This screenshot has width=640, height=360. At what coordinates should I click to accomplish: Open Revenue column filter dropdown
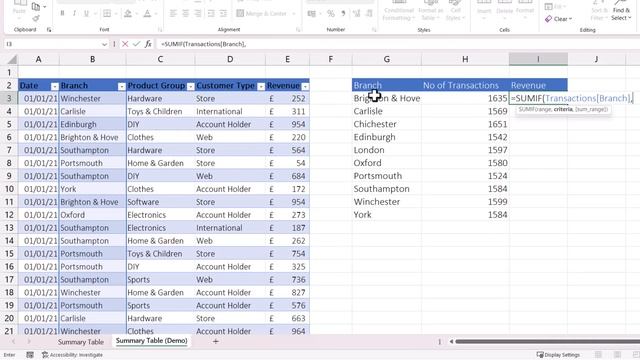click(x=305, y=86)
